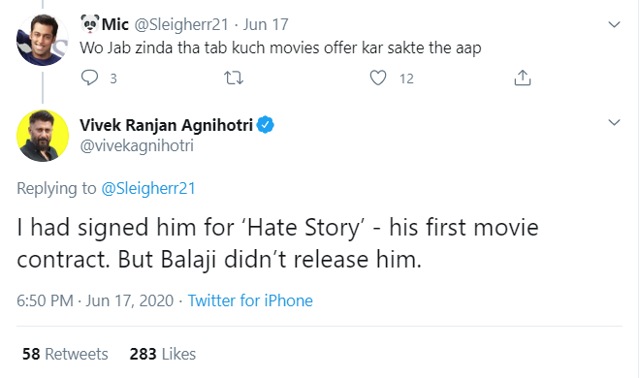View the 58 Retweets list
The width and height of the screenshot is (640, 378).
pyautogui.click(x=65, y=354)
